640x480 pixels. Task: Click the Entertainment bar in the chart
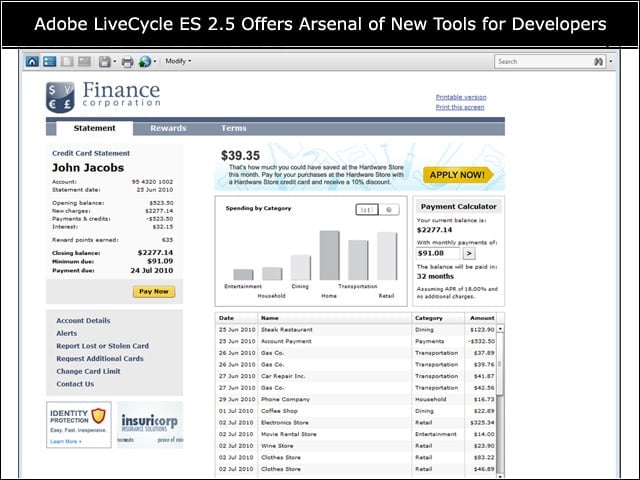tap(243, 275)
